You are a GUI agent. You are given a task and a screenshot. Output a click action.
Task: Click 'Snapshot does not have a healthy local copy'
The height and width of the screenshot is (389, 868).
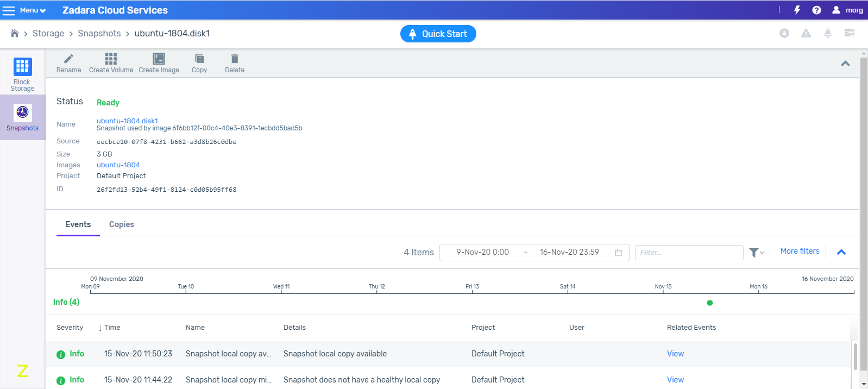(362, 380)
